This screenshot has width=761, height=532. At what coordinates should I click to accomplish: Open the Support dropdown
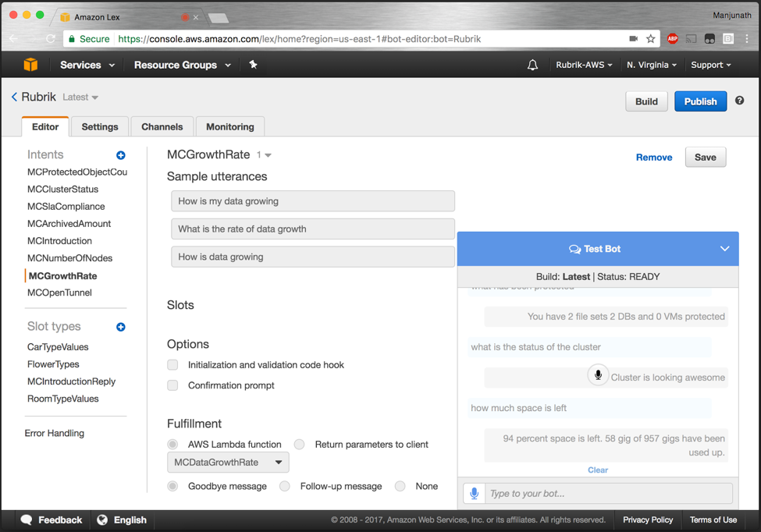pyautogui.click(x=710, y=65)
